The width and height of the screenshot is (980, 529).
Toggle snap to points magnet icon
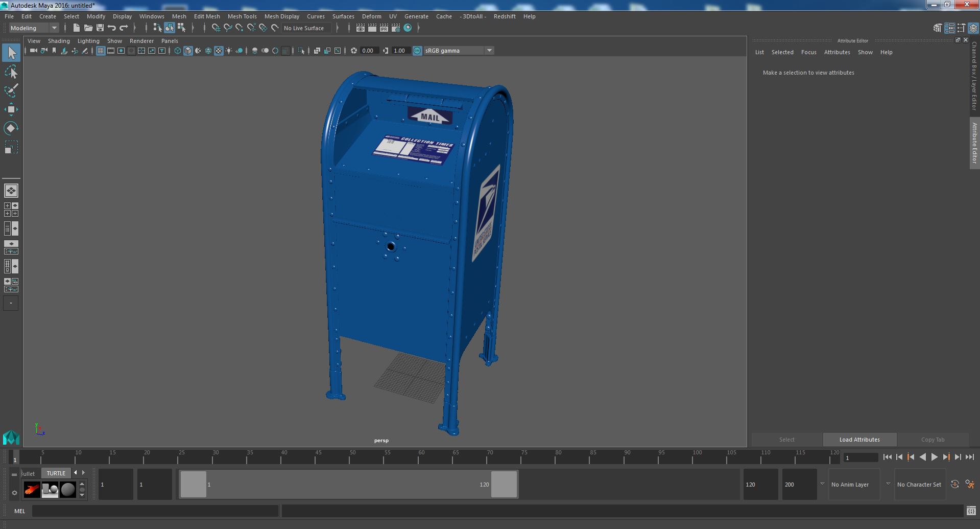[240, 28]
